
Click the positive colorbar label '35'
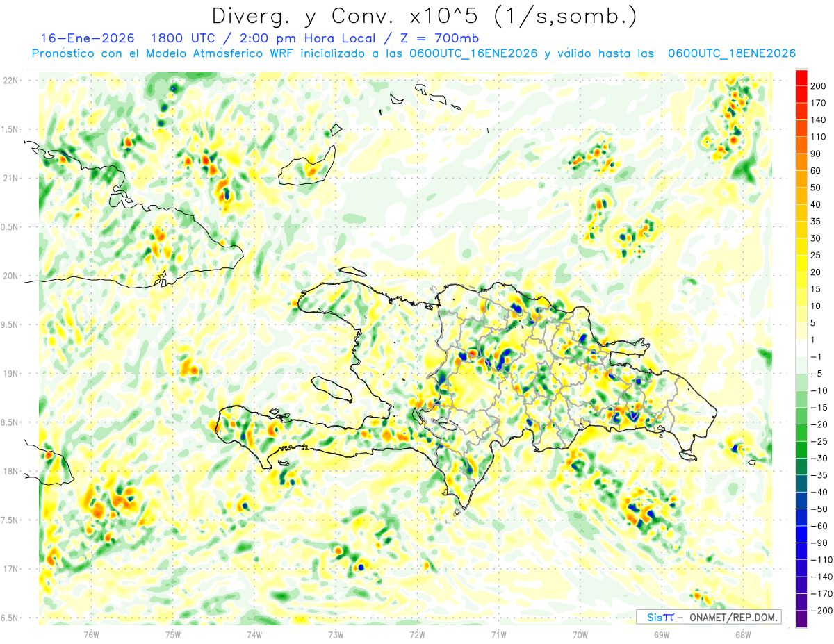point(816,222)
